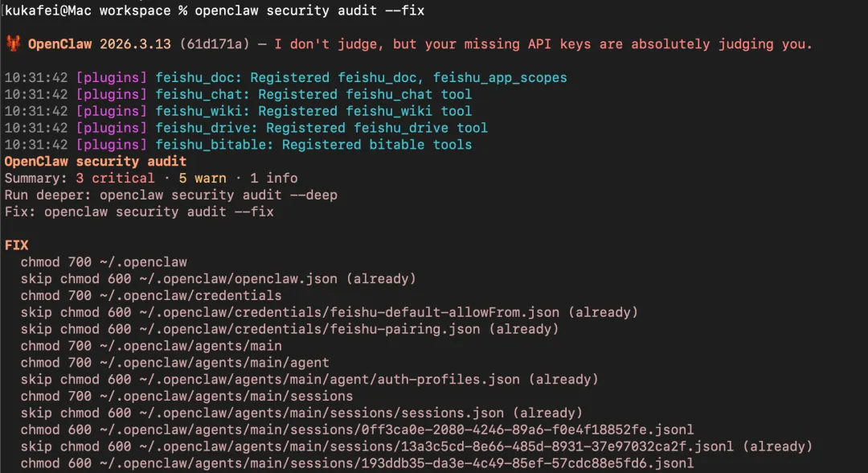868x473 pixels.
Task: Click the 'kukafei@Mac workspace' shell prompt
Action: [x=88, y=10]
